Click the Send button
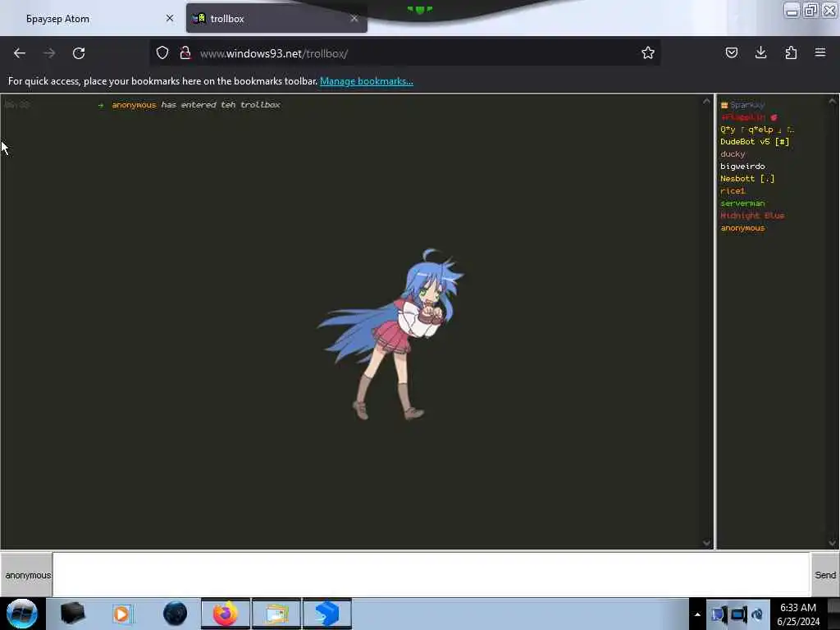 (x=825, y=575)
